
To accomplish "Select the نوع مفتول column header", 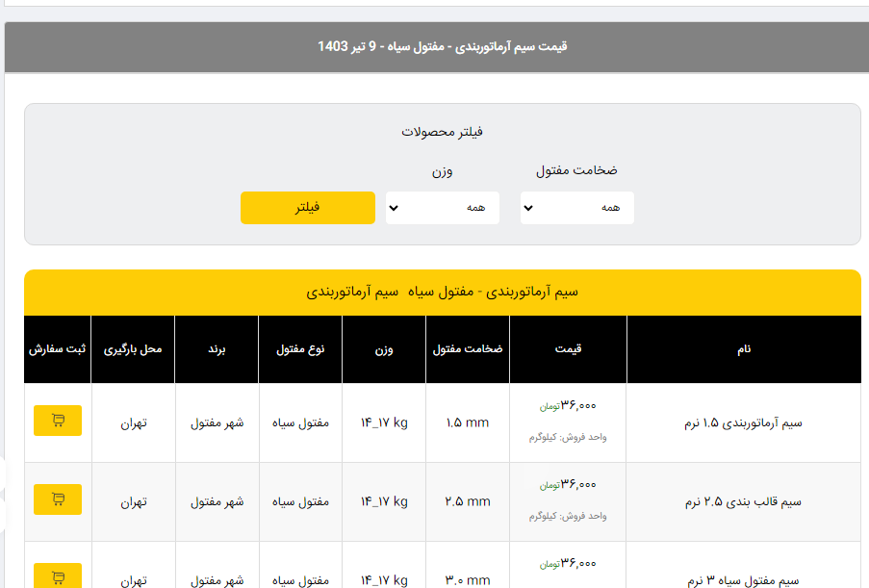I will point(300,349).
